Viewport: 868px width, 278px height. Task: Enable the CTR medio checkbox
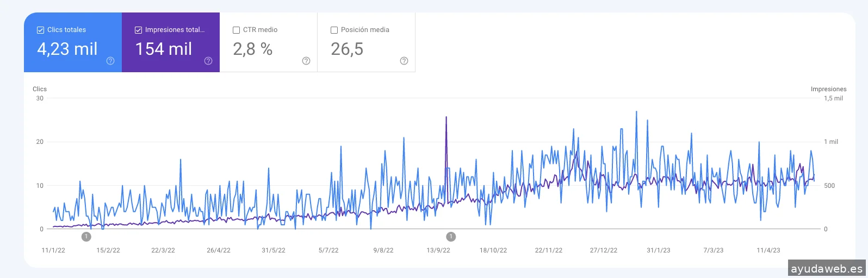(236, 30)
